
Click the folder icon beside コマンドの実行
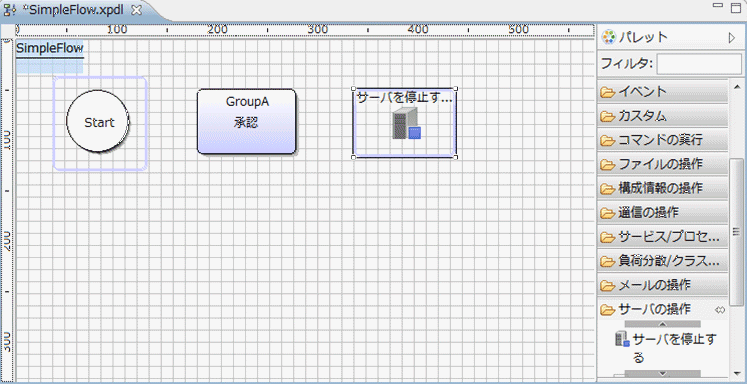pos(607,141)
